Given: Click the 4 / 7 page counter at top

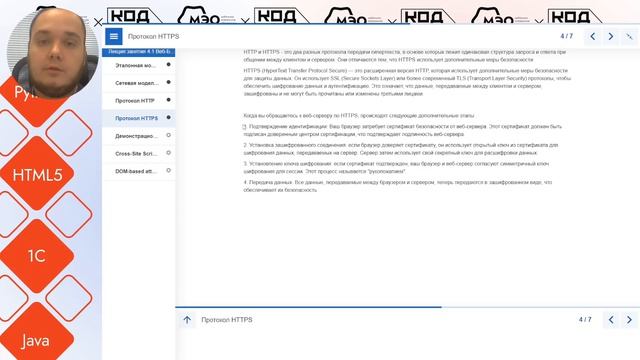Looking at the screenshot, I should (x=567, y=36).
